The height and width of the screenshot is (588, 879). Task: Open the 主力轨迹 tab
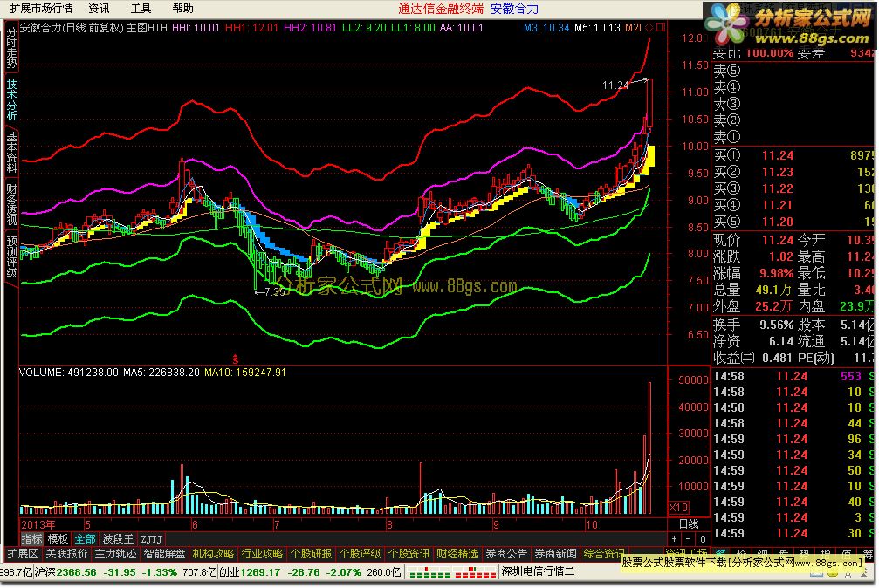(115, 554)
